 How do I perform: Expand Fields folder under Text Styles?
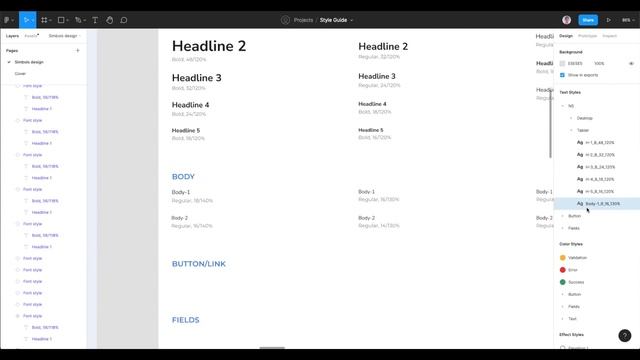[x=563, y=228]
